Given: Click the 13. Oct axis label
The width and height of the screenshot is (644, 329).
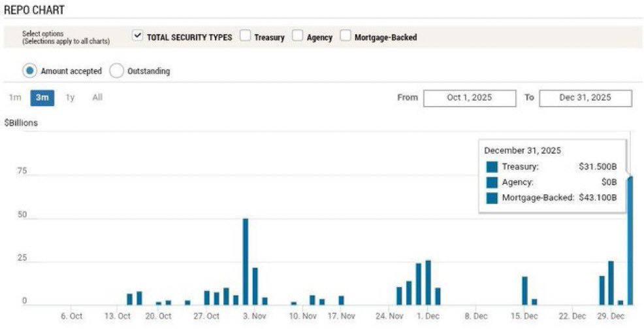Looking at the screenshot, I should (x=118, y=317).
